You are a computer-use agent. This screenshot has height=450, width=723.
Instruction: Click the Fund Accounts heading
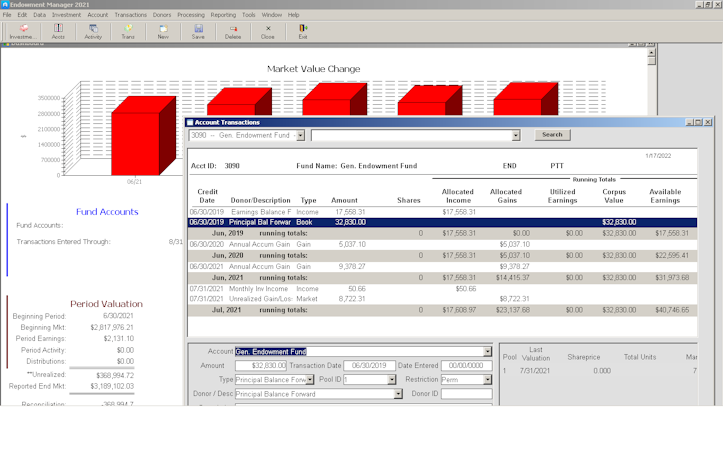(x=107, y=212)
